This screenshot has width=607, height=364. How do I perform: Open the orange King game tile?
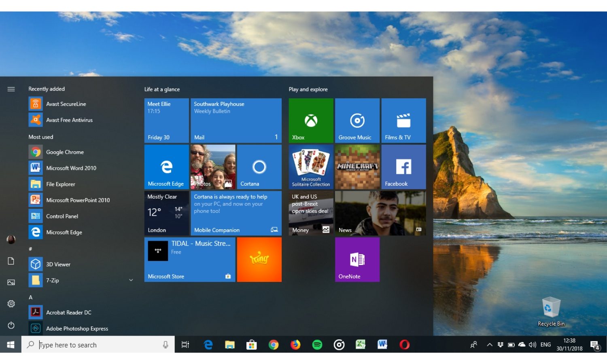[259, 259]
